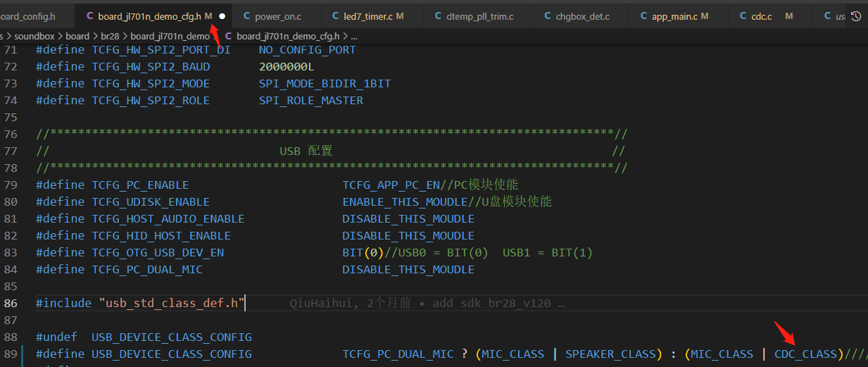Open the app_main.c tab
Viewport: 868px width, 367px height.
673,15
